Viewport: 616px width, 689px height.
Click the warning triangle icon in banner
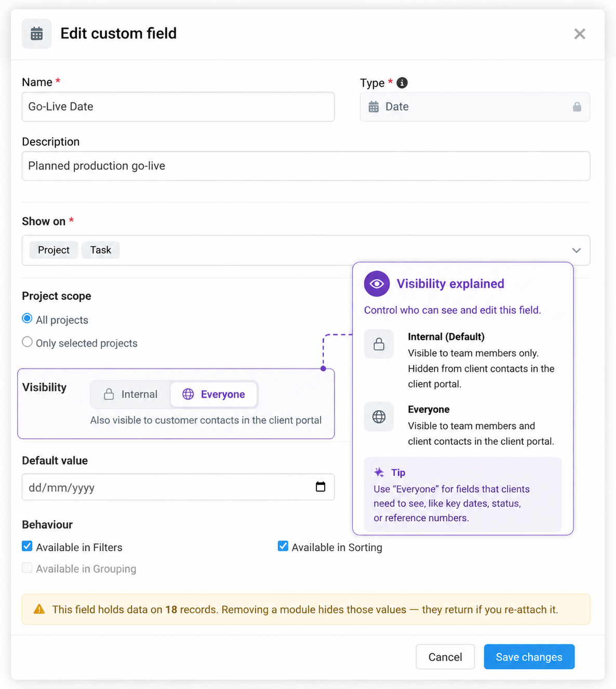[x=39, y=609]
